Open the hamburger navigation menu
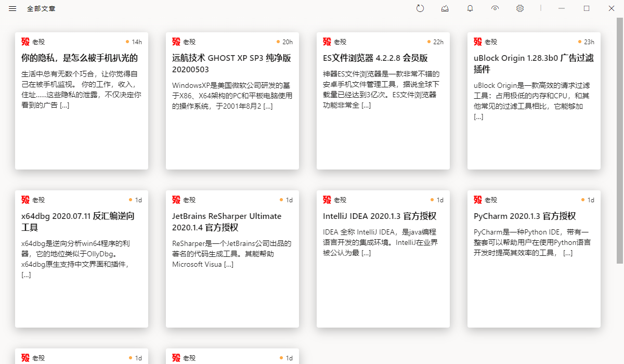The height and width of the screenshot is (364, 624). pos(12,8)
